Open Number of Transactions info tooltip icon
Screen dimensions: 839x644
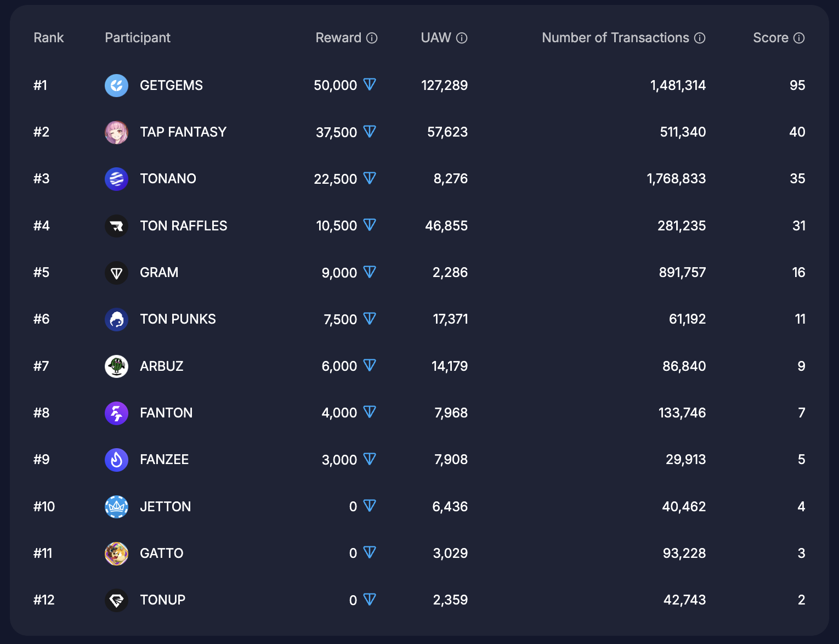point(700,38)
